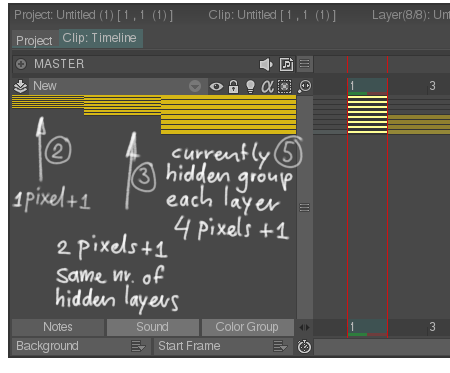The height and width of the screenshot is (373, 450).
Task: Click the Layer(8/8) header text
Action: point(411,15)
